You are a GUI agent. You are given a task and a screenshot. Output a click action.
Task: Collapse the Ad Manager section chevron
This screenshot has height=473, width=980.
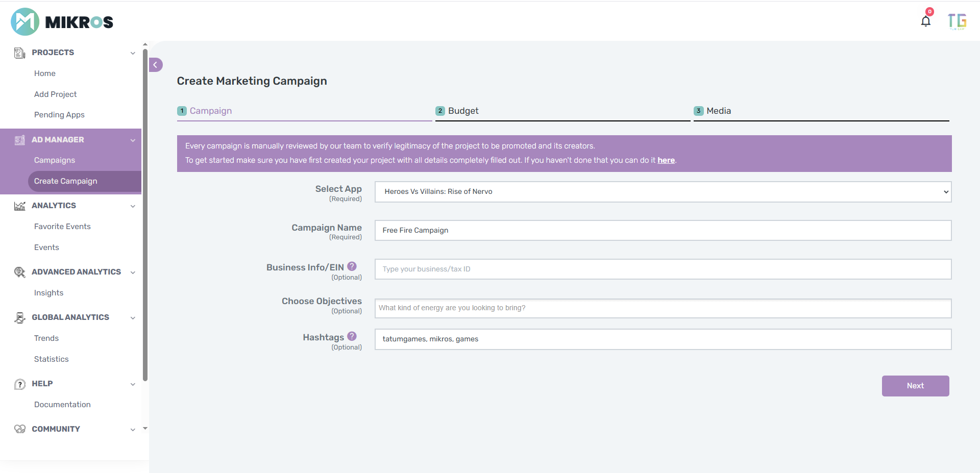pos(133,140)
